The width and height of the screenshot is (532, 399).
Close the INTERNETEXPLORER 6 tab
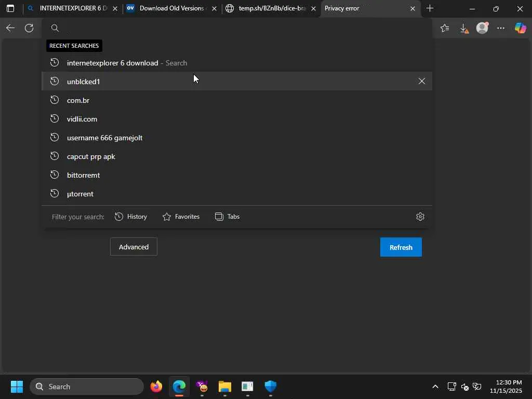coord(115,9)
